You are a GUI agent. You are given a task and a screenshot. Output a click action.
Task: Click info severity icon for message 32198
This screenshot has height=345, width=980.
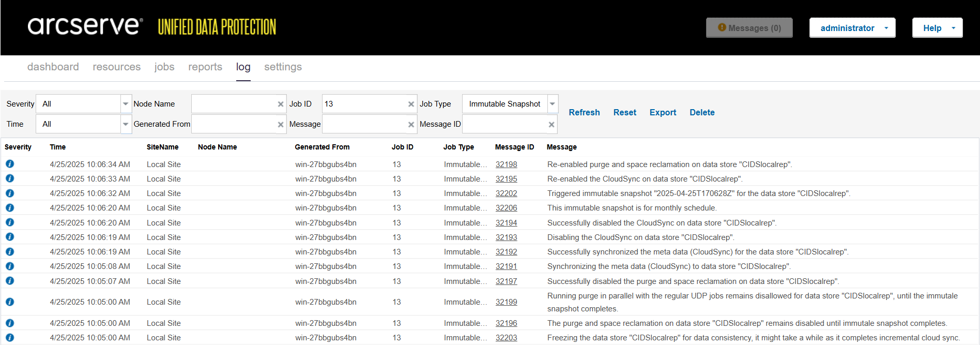click(10, 164)
